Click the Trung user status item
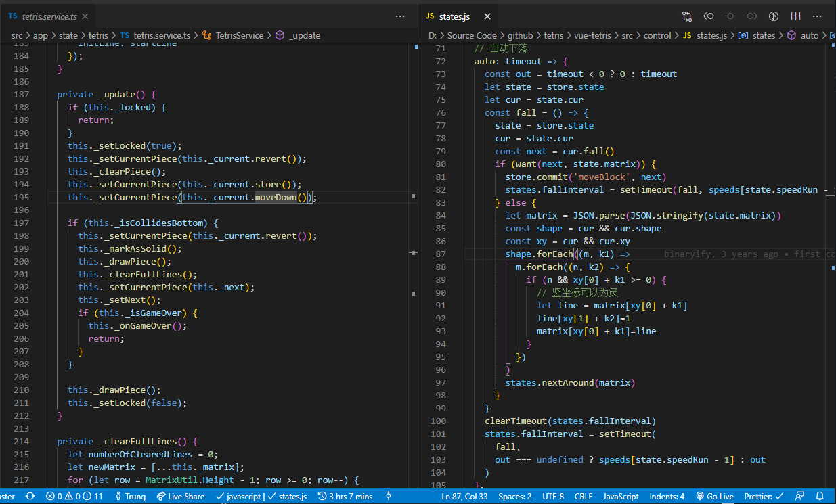 tap(130, 496)
